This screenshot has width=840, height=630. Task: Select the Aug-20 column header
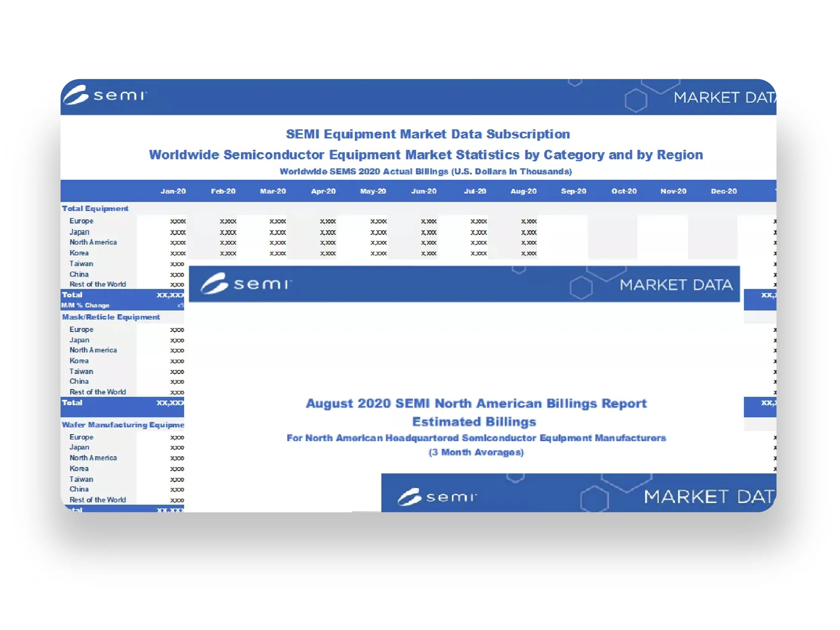click(523, 192)
